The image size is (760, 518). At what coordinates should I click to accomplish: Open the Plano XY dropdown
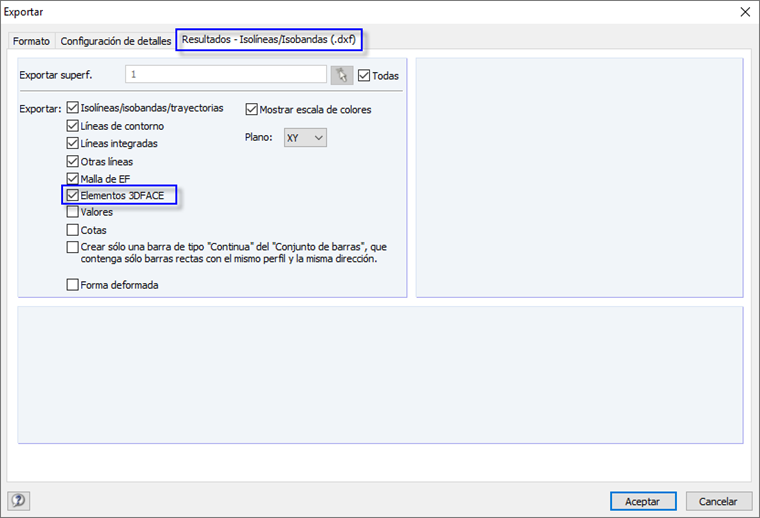point(305,138)
